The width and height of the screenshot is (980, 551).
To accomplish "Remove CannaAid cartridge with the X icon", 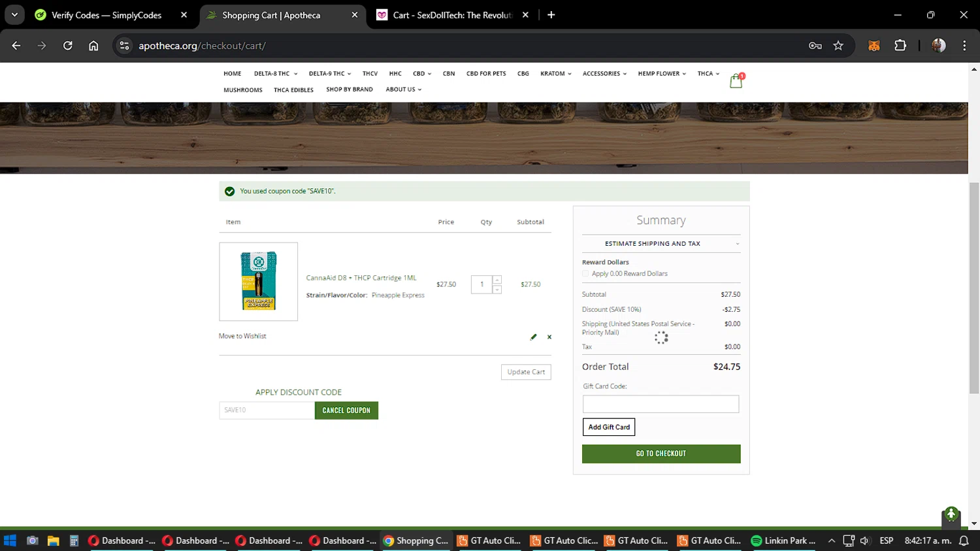I will tap(549, 337).
